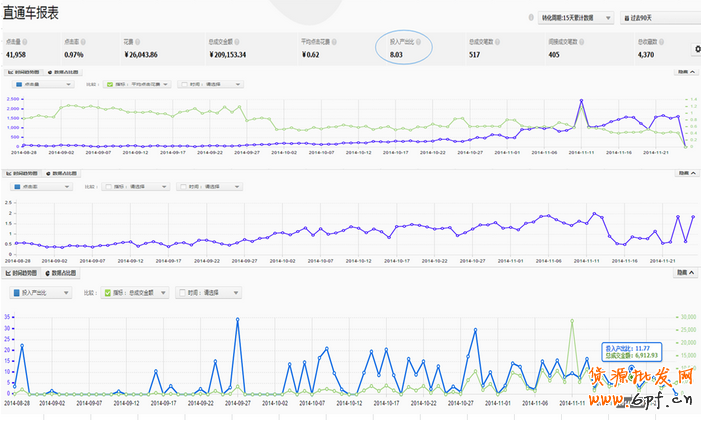The width and height of the screenshot is (703, 421).
Task: Click pie icon on first 数据占比图 tab
Action: [49, 73]
